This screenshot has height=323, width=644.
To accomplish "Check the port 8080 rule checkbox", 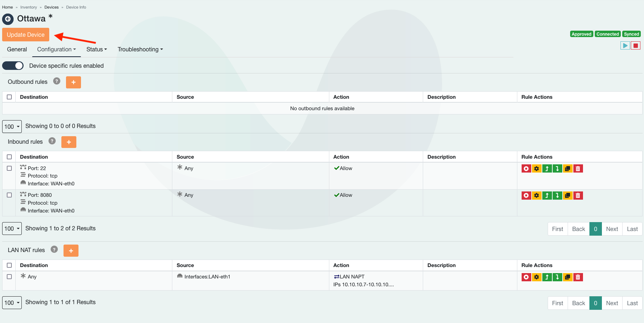I will pos(9,195).
